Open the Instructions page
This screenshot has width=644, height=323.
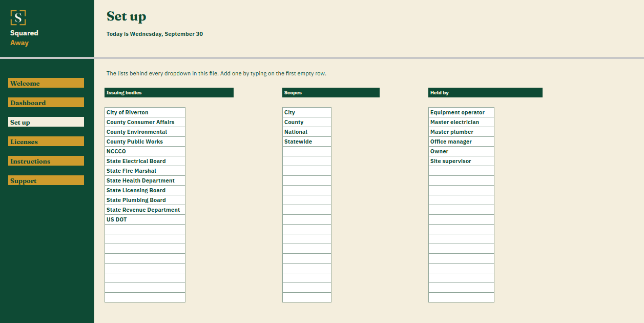coord(46,161)
